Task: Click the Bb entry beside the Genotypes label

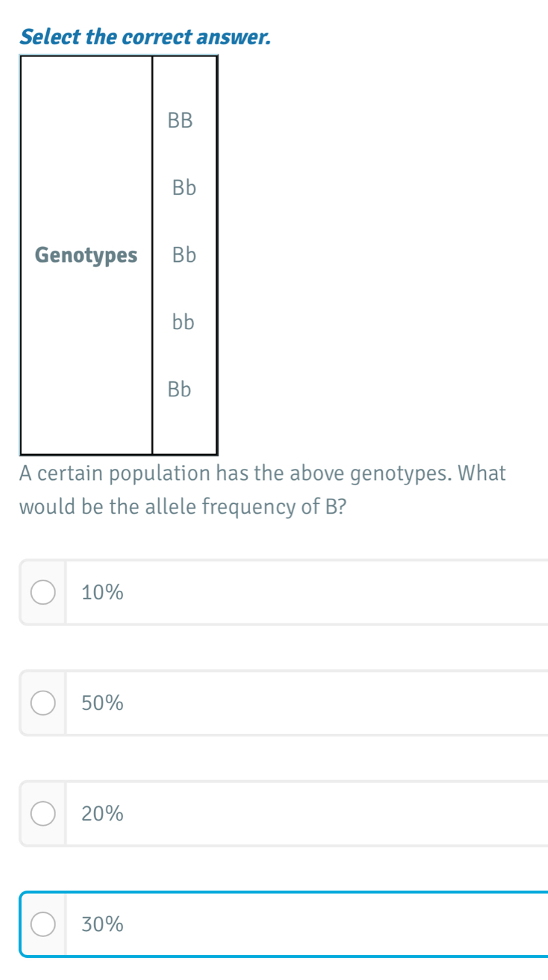Action: click(184, 255)
